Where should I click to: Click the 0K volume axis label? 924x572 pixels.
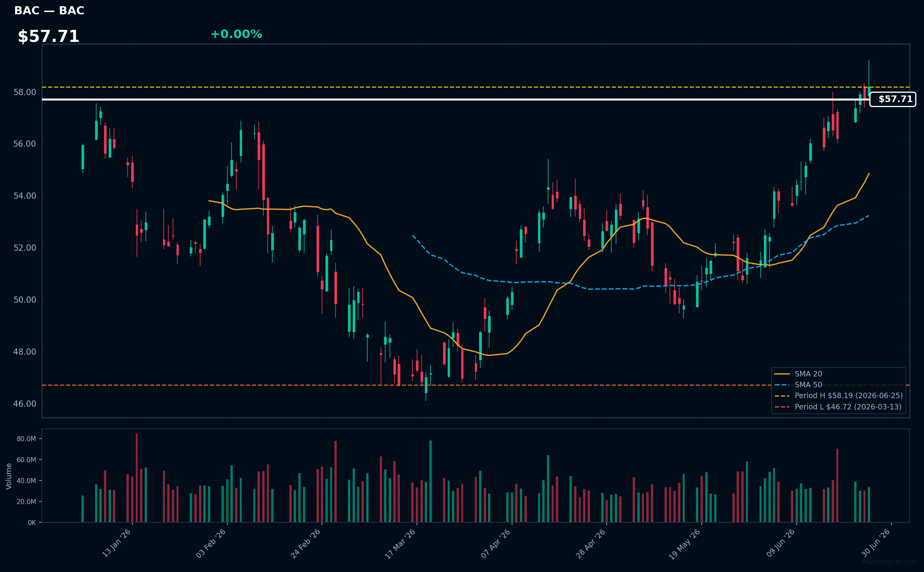tap(32, 523)
